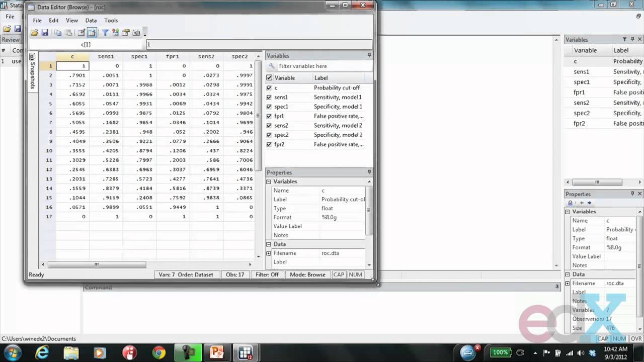Expand Filename row in Data Editor Properties

pos(269,253)
